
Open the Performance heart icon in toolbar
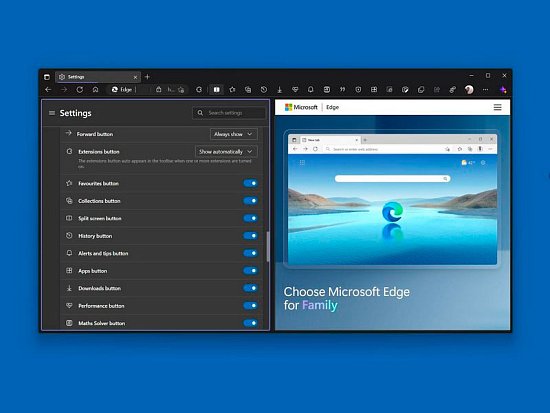(295, 90)
